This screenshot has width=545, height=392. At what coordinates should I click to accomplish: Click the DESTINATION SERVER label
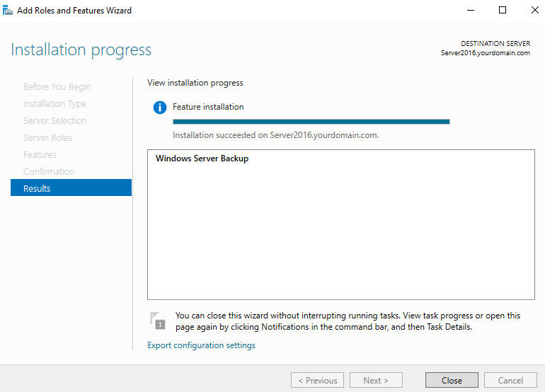click(x=495, y=43)
